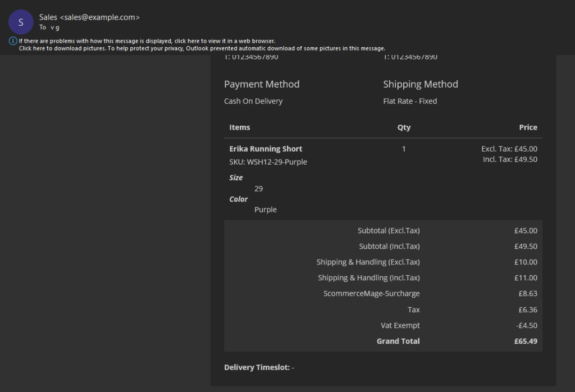Click the Incl. Tax £49.50 item price
The height and width of the screenshot is (392, 575).
pyautogui.click(x=510, y=159)
